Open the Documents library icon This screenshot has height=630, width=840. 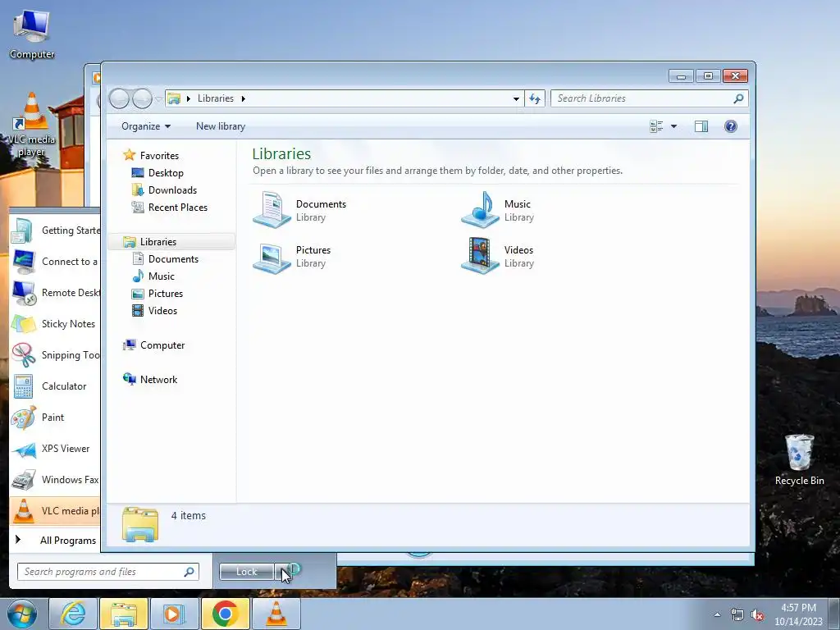click(272, 209)
